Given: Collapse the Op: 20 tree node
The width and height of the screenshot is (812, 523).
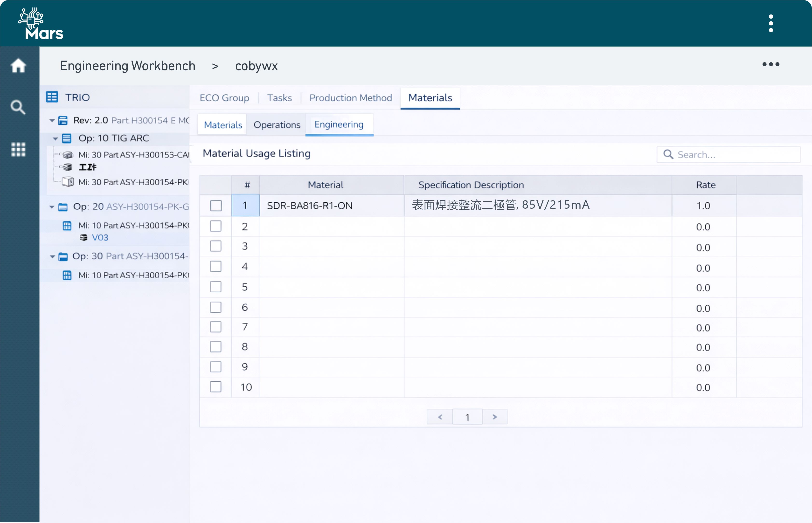Looking at the screenshot, I should (52, 207).
